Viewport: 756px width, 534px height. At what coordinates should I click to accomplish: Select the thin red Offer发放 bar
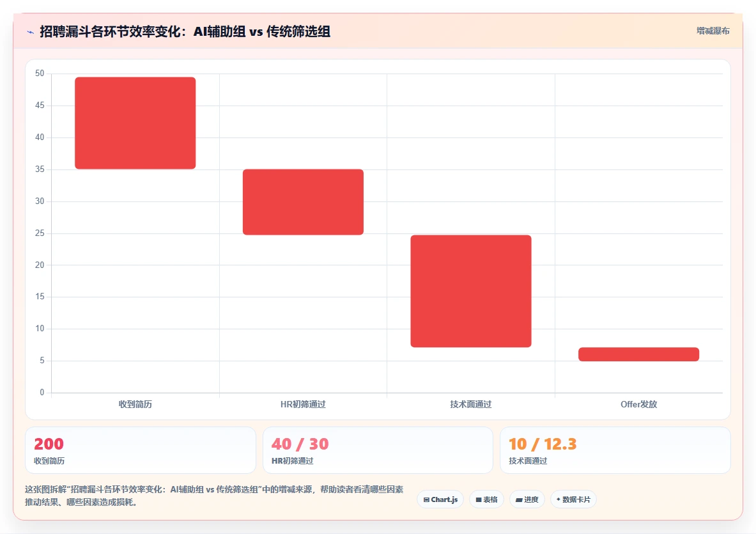point(639,354)
